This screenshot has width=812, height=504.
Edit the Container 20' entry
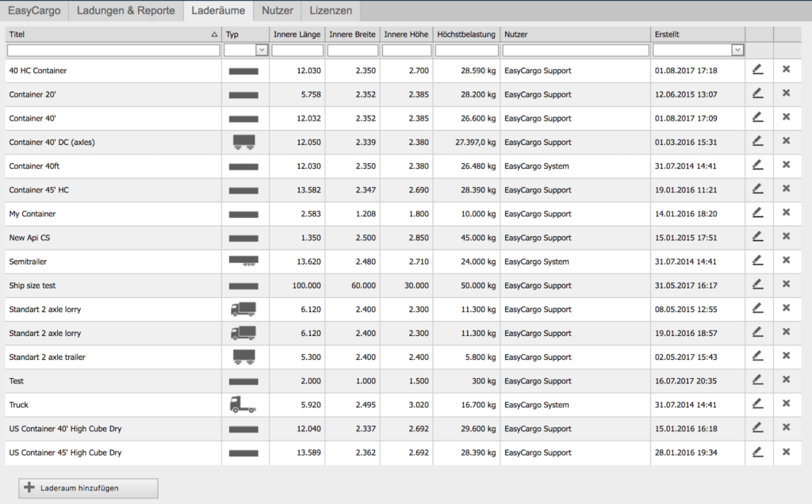757,94
